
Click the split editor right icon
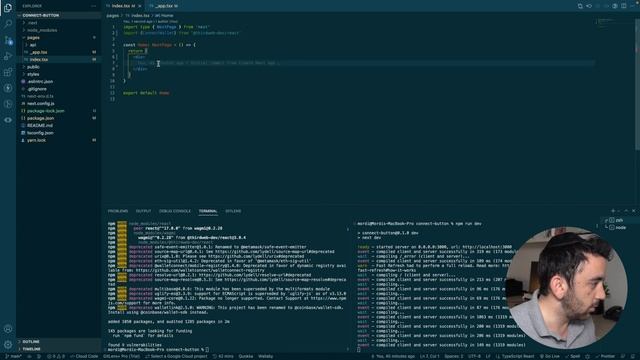tap(624, 6)
